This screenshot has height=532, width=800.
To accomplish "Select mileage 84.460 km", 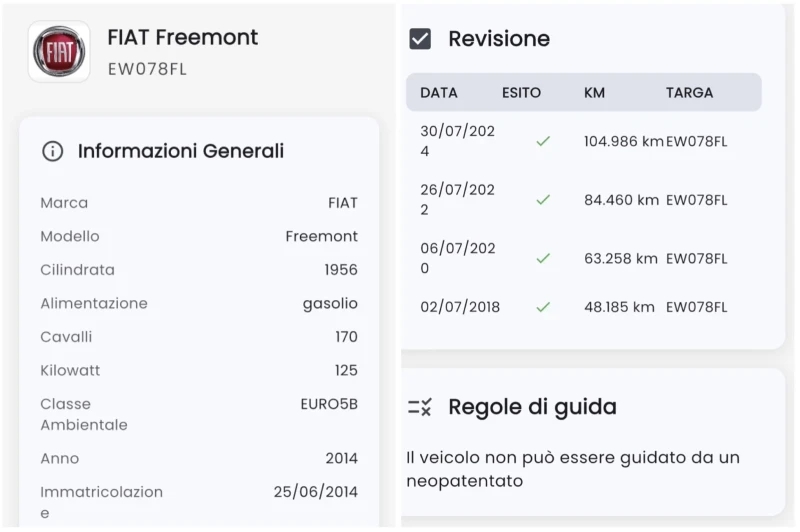I will click(621, 200).
